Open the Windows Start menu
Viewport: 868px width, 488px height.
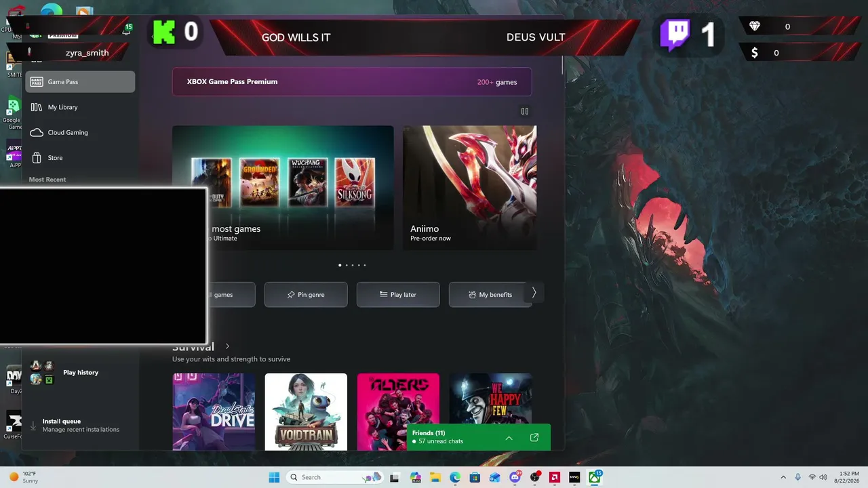pos(274,477)
